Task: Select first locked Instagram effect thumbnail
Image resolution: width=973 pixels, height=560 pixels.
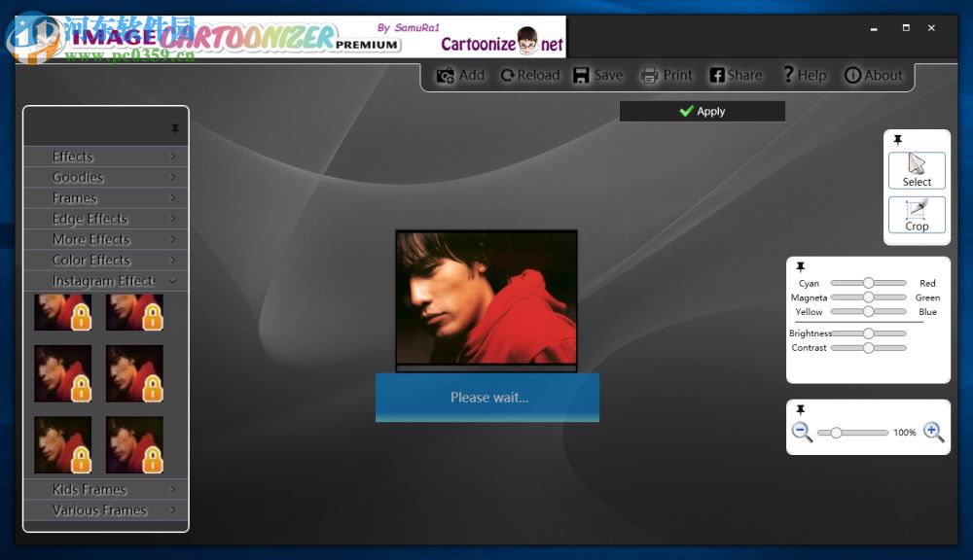Action: click(x=62, y=312)
